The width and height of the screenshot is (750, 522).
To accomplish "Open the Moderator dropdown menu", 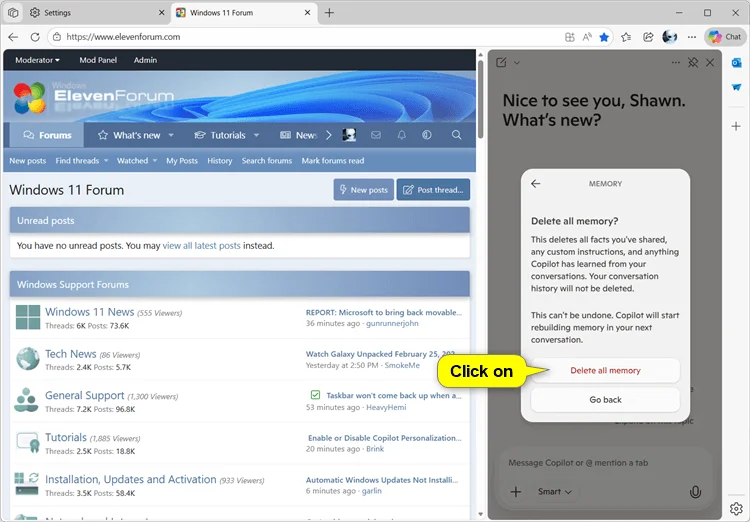I will click(37, 60).
